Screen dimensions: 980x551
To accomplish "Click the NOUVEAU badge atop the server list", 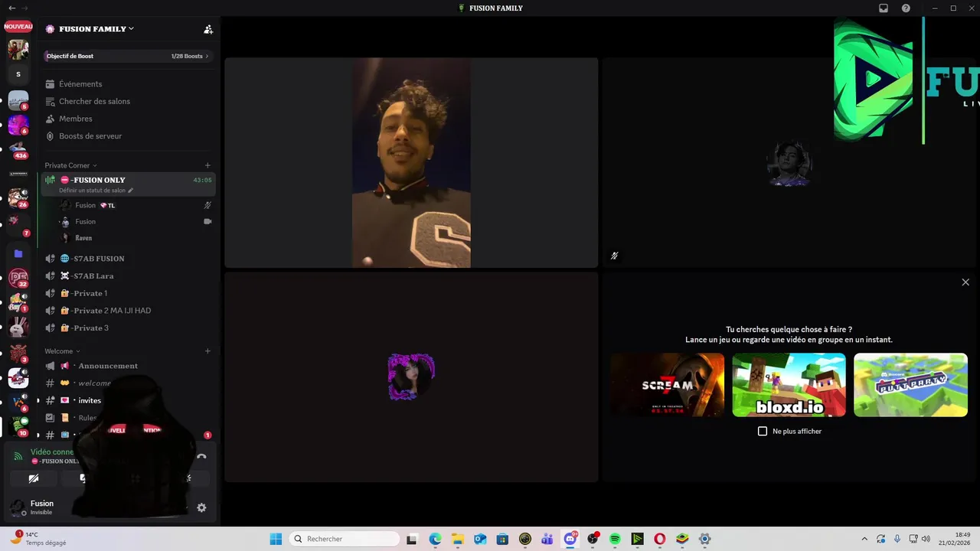I will click(18, 26).
